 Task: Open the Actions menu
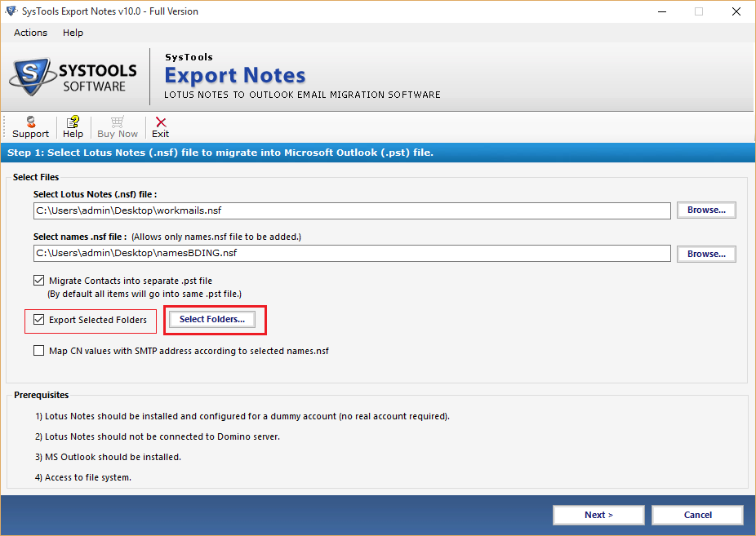(30, 33)
